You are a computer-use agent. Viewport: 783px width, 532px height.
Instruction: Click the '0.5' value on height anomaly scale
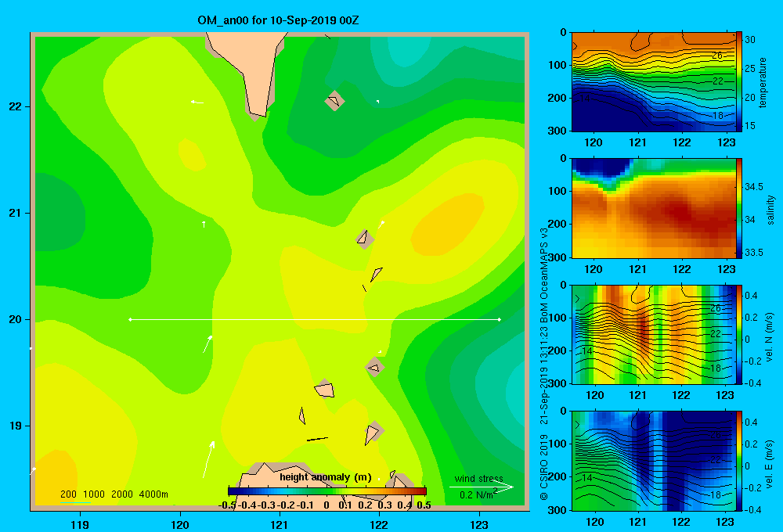[424, 505]
